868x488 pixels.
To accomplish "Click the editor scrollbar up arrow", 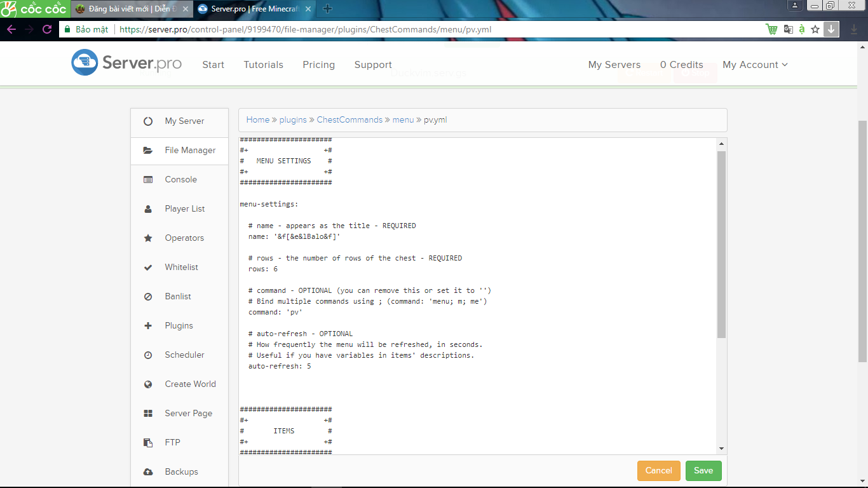I will (721, 143).
